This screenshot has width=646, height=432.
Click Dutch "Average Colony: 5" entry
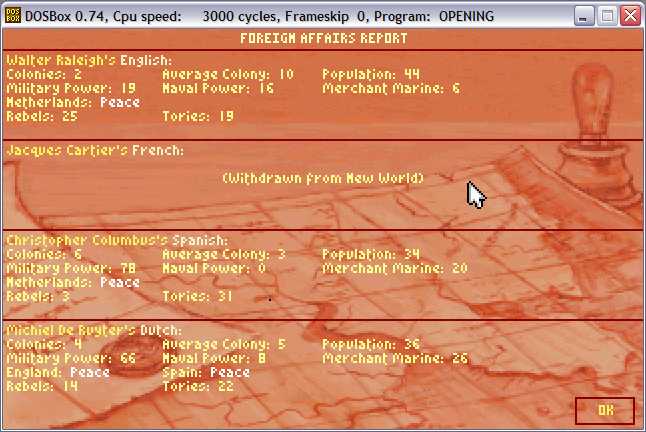pyautogui.click(x=224, y=344)
